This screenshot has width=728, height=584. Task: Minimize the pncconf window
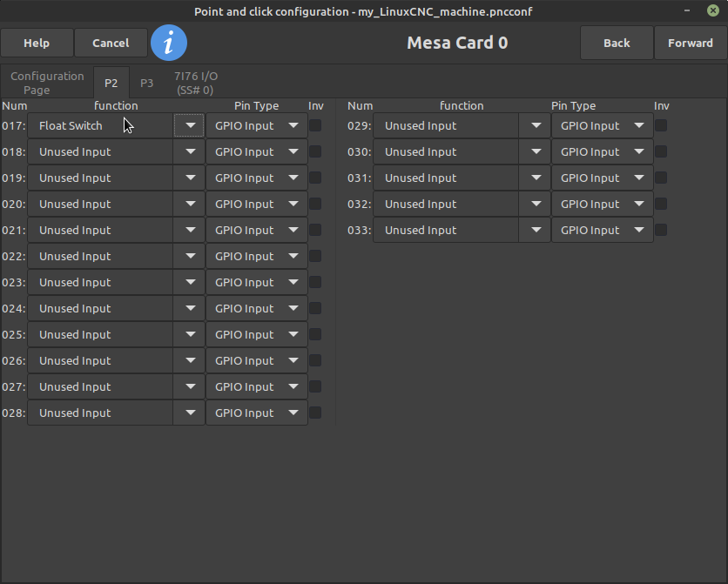(687, 10)
